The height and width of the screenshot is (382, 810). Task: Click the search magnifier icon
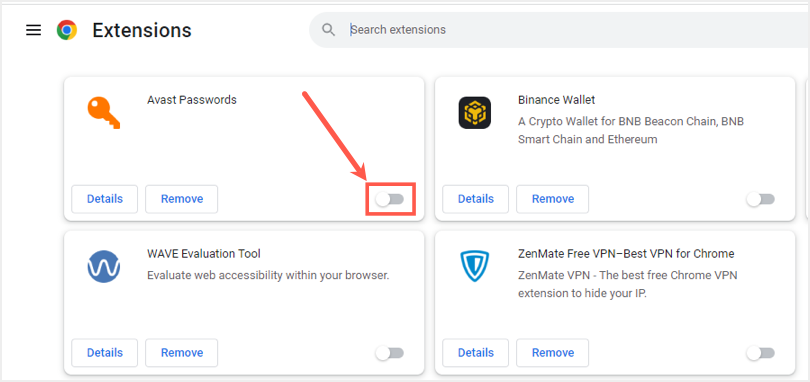coord(329,29)
